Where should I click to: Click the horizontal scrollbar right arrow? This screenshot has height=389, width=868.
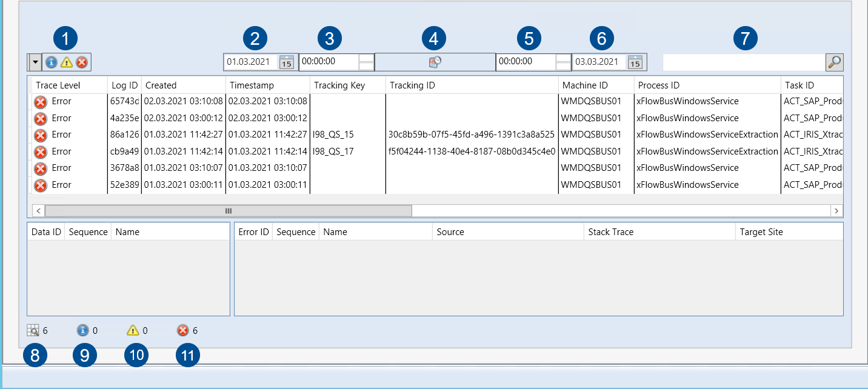[x=836, y=211]
